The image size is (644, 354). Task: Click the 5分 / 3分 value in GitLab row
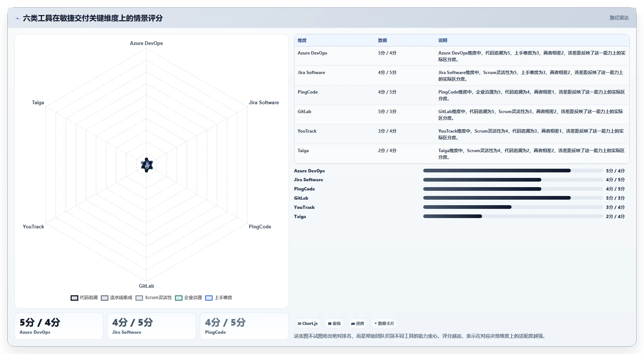[387, 112]
